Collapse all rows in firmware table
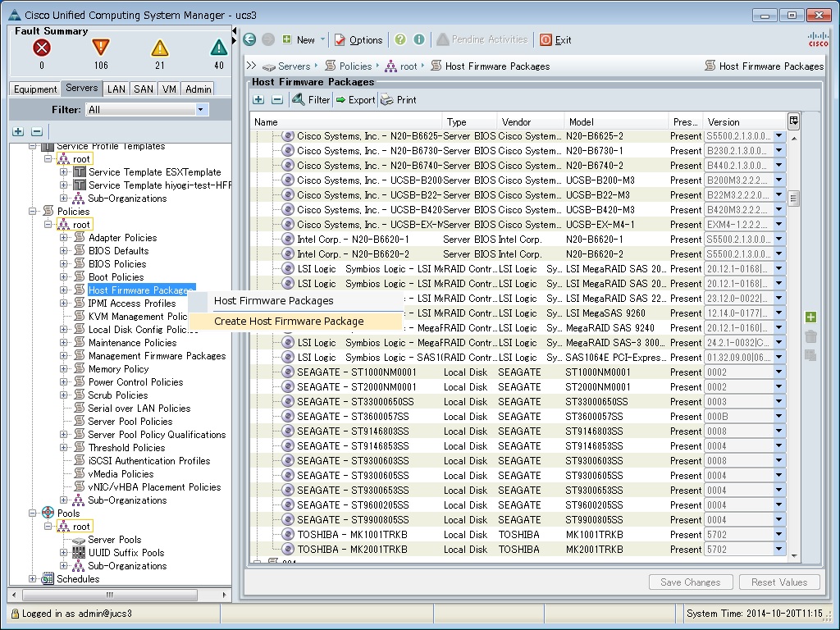The height and width of the screenshot is (630, 840). click(277, 99)
